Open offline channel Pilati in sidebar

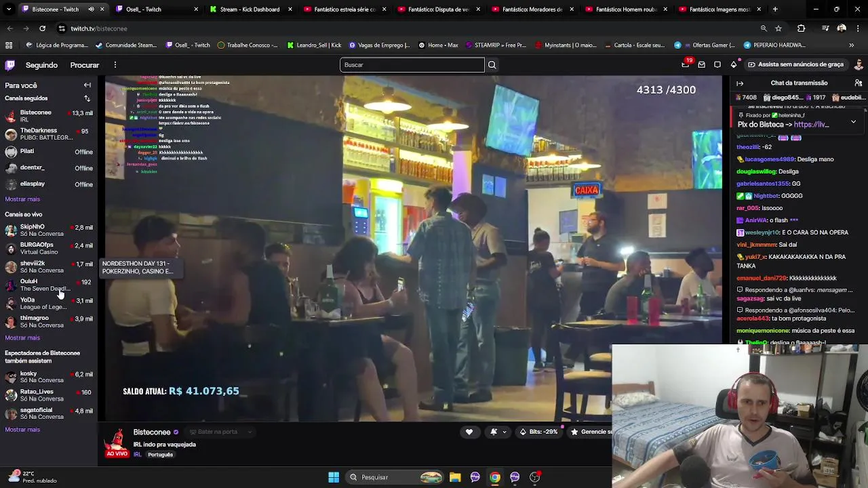click(47, 152)
